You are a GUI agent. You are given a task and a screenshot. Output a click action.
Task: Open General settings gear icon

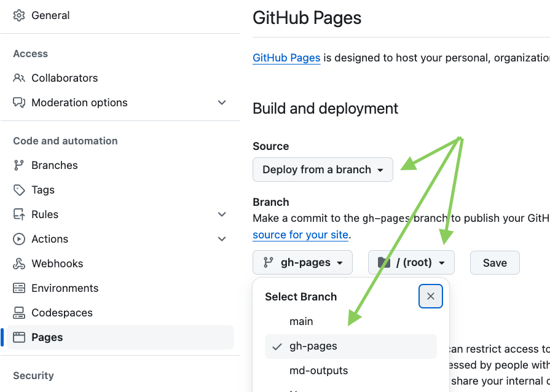(18, 15)
